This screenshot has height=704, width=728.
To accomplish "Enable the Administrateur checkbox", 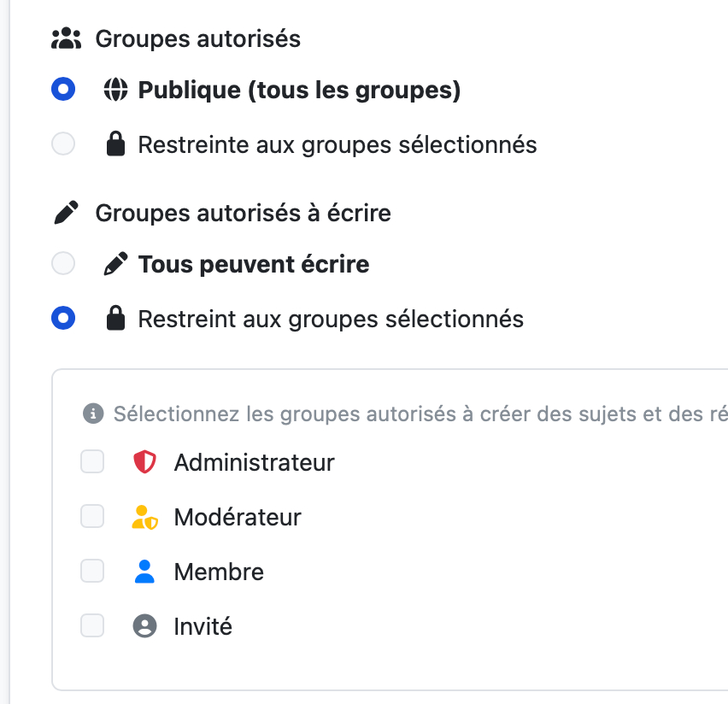I will pos(92,461).
